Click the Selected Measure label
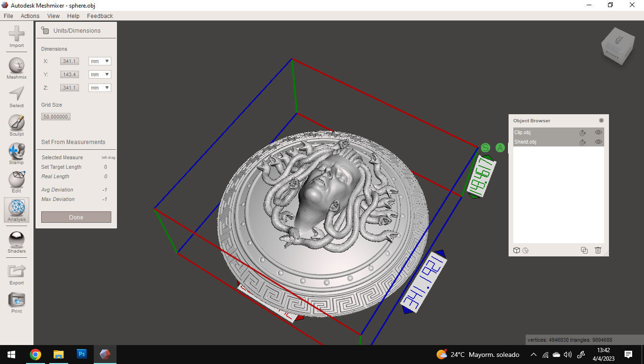This screenshot has height=364, width=644. click(x=62, y=157)
